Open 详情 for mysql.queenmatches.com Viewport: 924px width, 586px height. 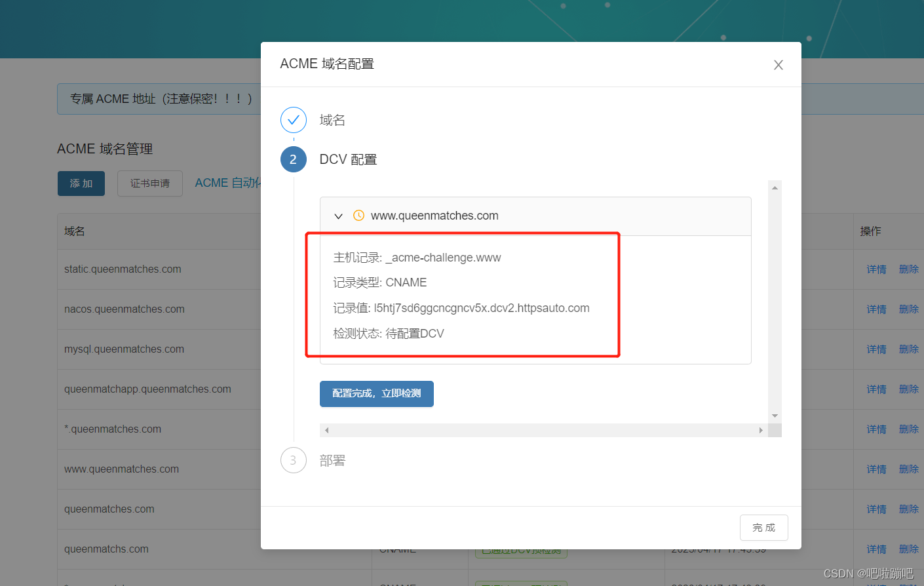click(x=876, y=349)
